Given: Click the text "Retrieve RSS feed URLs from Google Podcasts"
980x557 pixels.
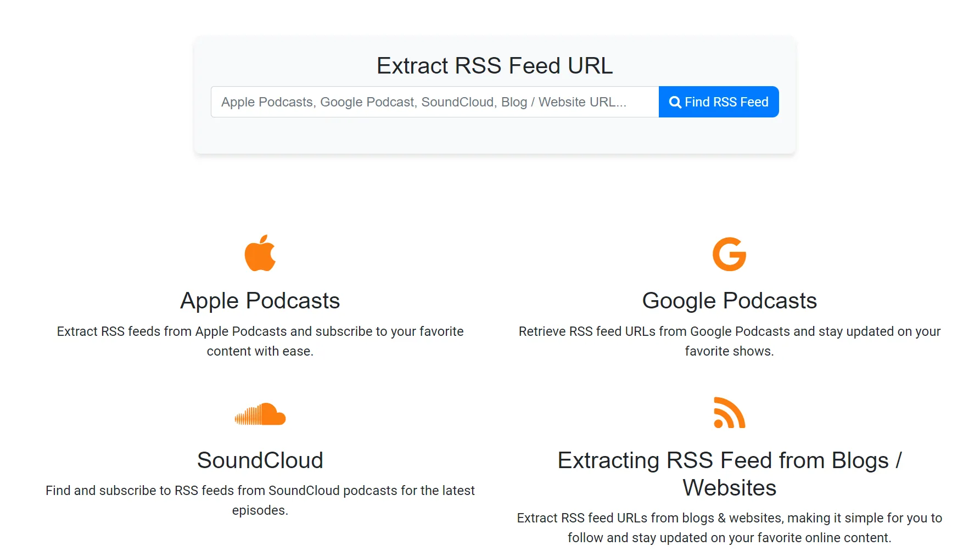Looking at the screenshot, I should (x=654, y=331).
